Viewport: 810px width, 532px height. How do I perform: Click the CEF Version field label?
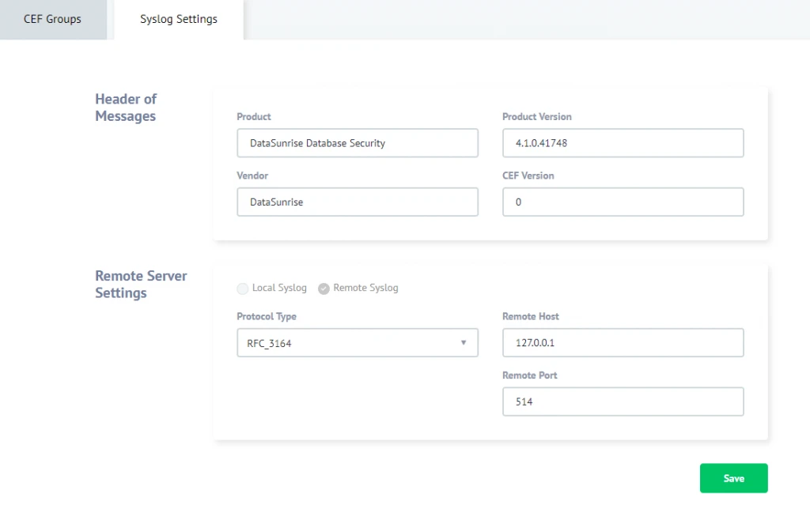[x=528, y=175]
